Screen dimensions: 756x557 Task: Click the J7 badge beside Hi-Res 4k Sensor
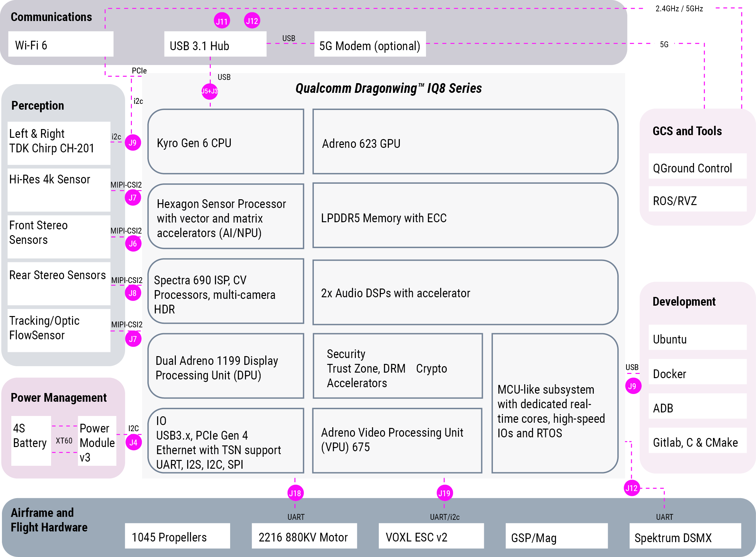tap(133, 198)
